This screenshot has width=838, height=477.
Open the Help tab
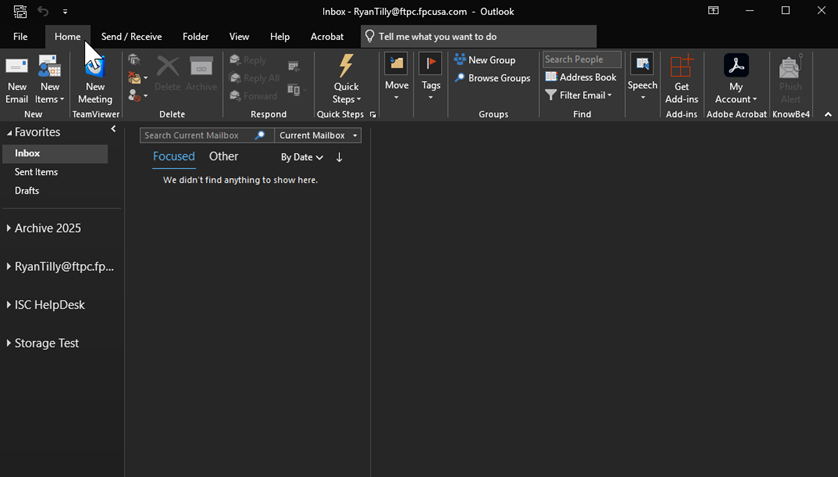(x=280, y=36)
